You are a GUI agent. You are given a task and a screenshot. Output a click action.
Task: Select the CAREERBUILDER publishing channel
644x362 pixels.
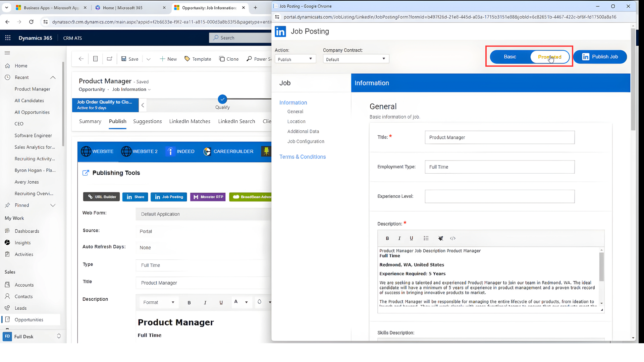(228, 152)
